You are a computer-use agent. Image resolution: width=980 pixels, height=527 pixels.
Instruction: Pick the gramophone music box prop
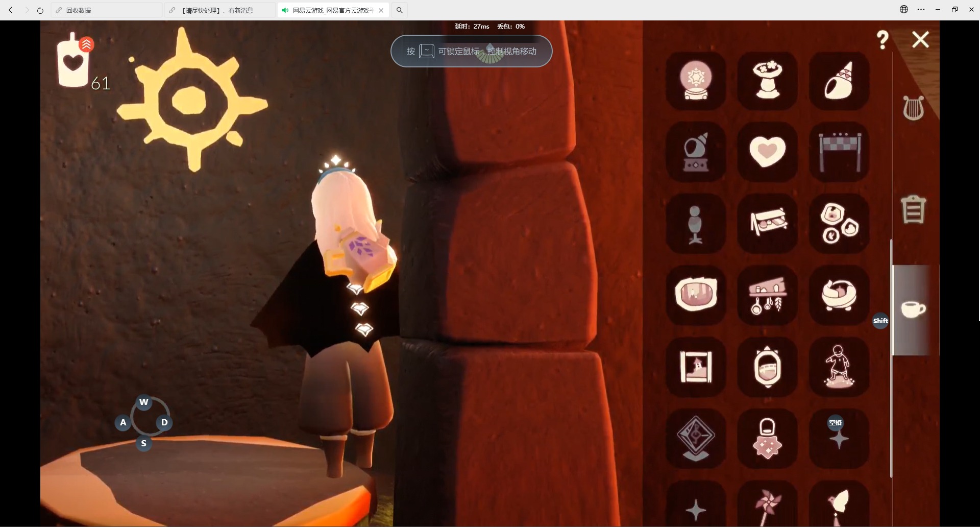(696, 152)
